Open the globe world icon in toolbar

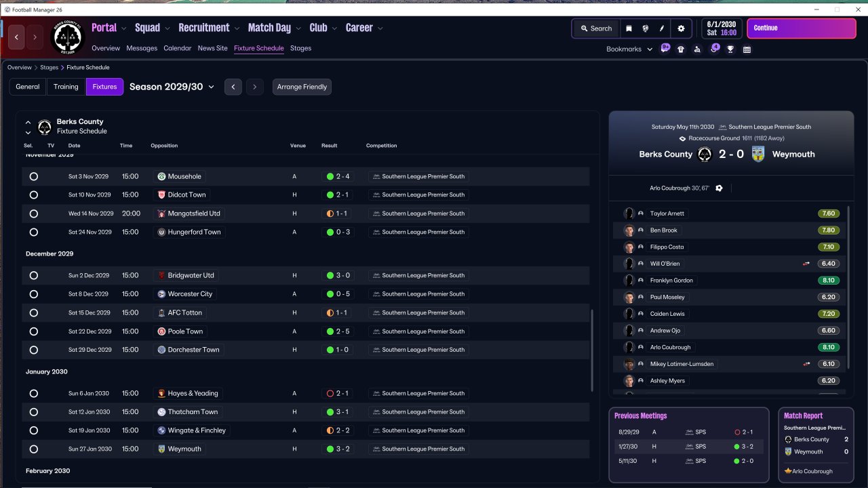pyautogui.click(x=646, y=28)
